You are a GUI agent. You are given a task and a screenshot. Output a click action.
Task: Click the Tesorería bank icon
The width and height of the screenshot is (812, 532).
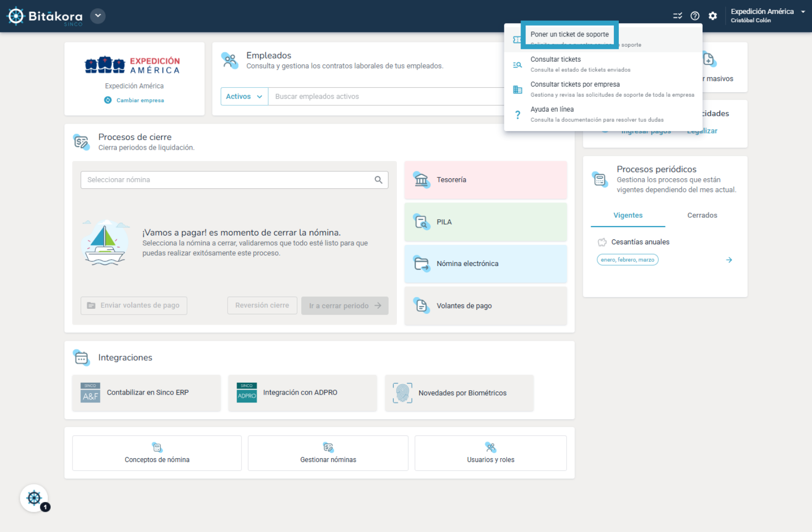[x=422, y=180]
